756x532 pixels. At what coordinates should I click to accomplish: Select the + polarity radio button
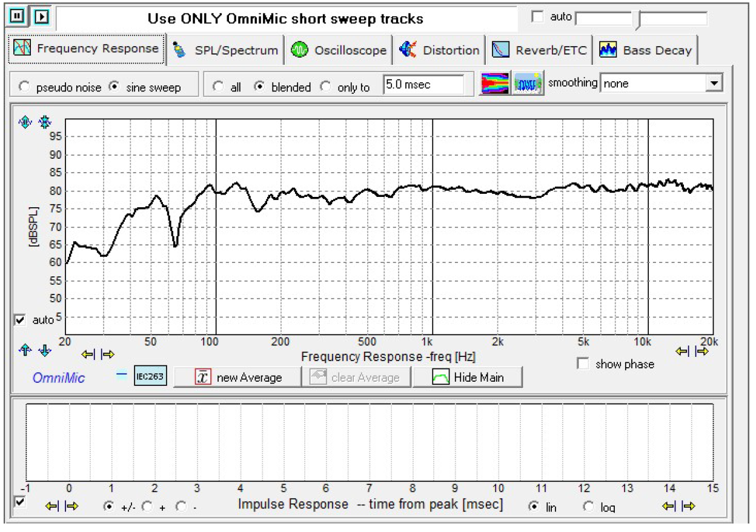pyautogui.click(x=147, y=507)
